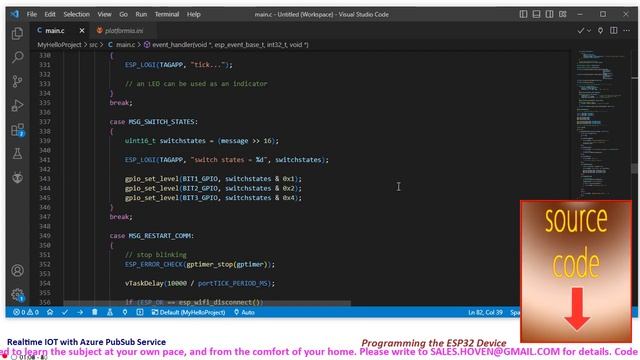This screenshot has width=640, height=360.
Task: Change the upload port from Auto
Action: coord(244,312)
